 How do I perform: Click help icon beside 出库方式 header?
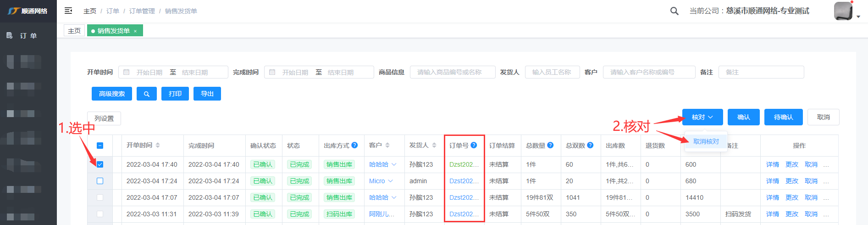(354, 145)
